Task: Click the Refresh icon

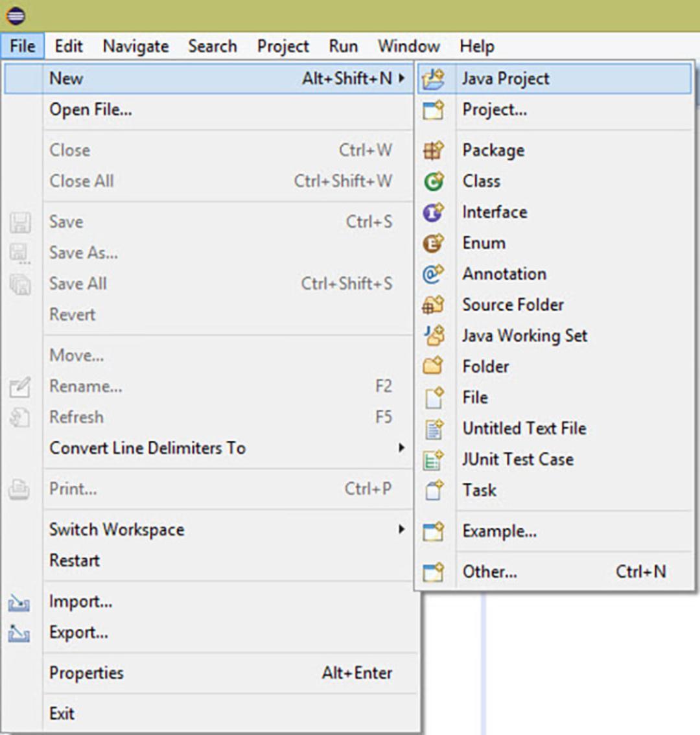Action: 20,417
